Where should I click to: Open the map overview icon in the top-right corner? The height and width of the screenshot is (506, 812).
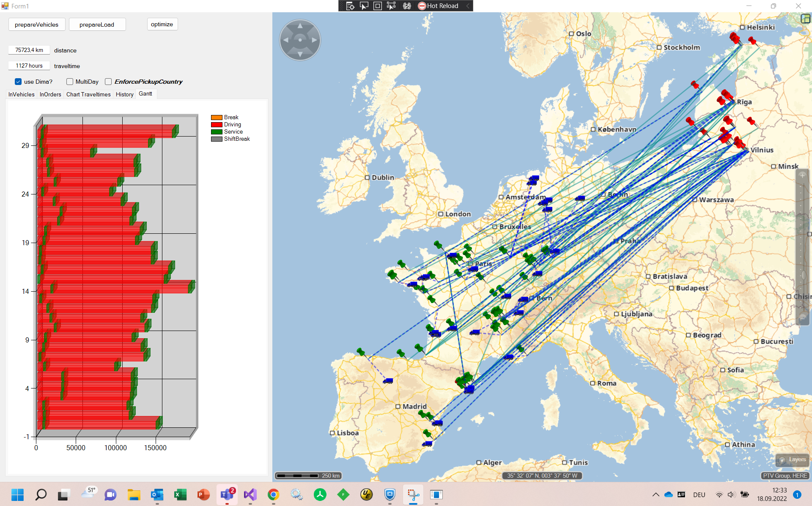click(x=805, y=19)
